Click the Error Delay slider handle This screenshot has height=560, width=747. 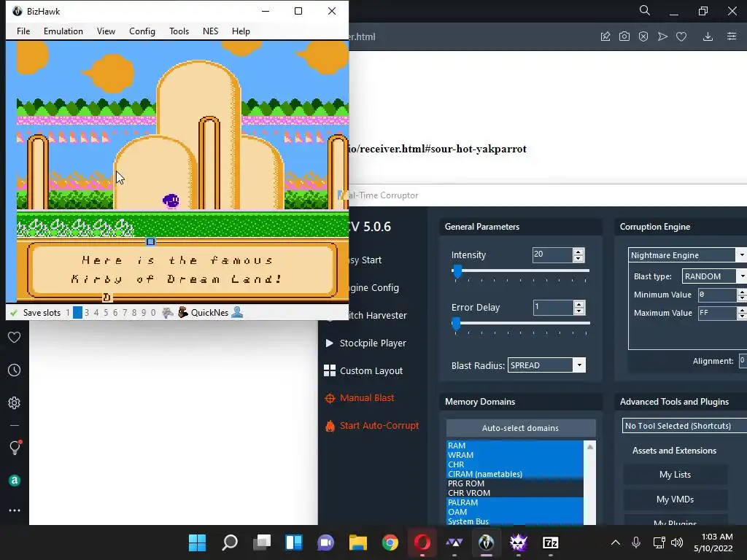click(457, 324)
